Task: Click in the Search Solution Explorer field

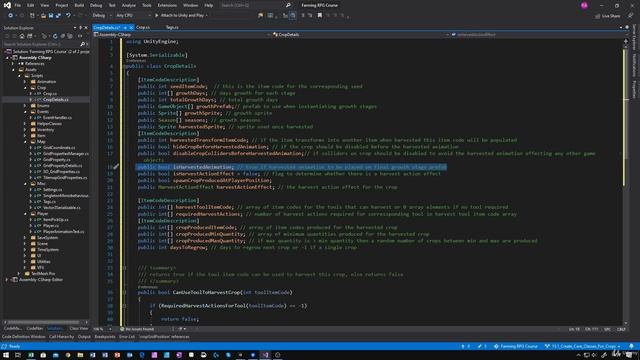Action: click(41, 44)
